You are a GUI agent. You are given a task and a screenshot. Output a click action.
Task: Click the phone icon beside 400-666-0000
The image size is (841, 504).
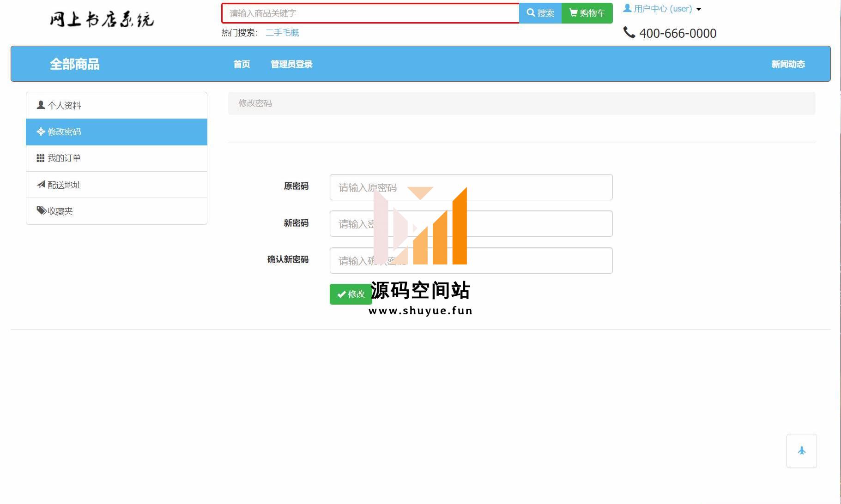629,32
